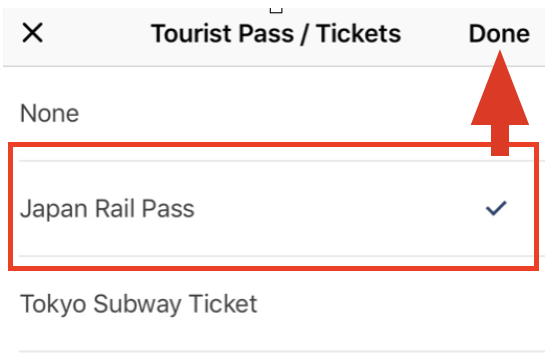Tap Done to confirm the pass selection
Screen dimensions: 552x364
499,34
